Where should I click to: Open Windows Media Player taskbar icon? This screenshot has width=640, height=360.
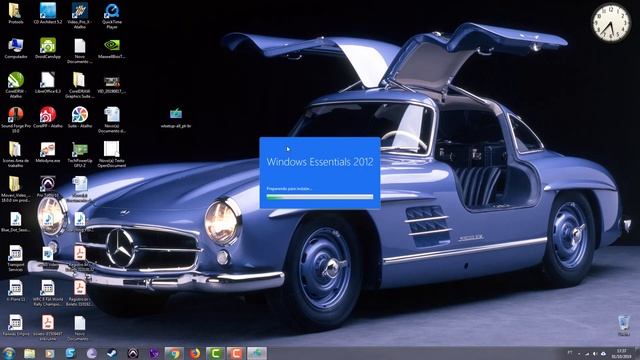point(50,353)
